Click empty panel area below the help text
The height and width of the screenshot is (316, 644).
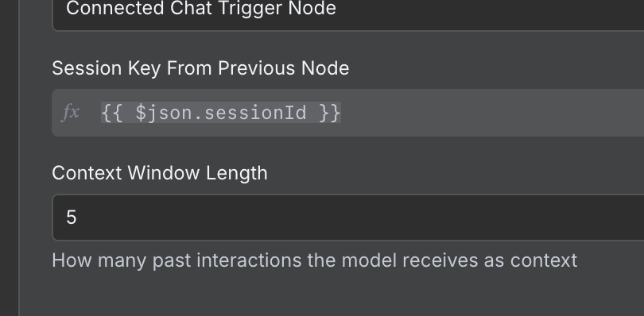coord(328,295)
